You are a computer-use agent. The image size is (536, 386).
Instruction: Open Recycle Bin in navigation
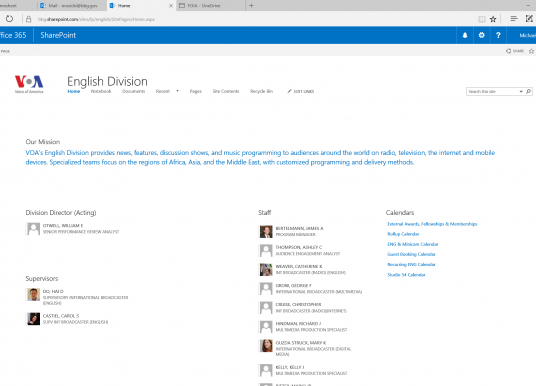pos(262,91)
